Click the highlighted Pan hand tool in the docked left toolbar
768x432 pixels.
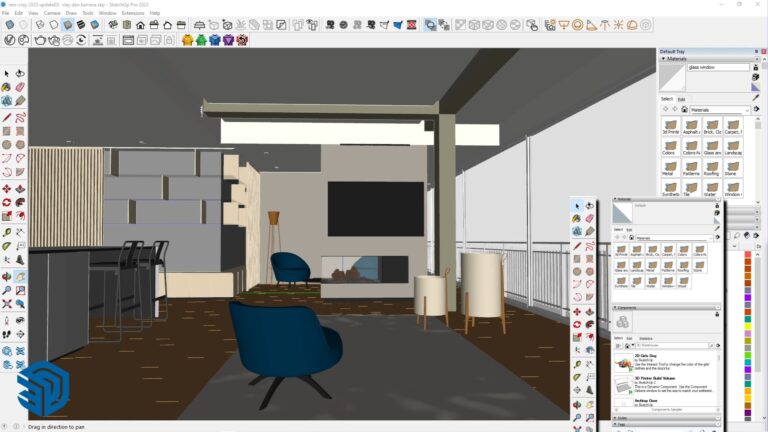20,277
